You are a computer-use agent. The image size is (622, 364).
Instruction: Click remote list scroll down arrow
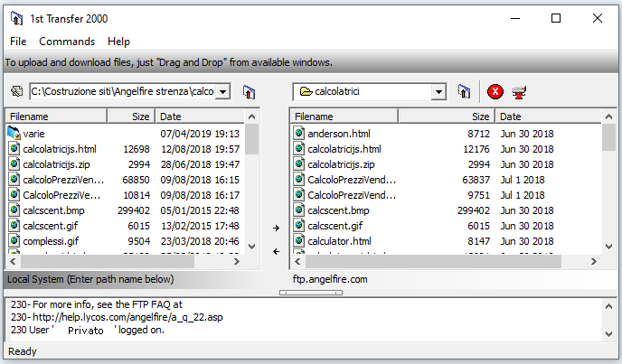pos(609,247)
